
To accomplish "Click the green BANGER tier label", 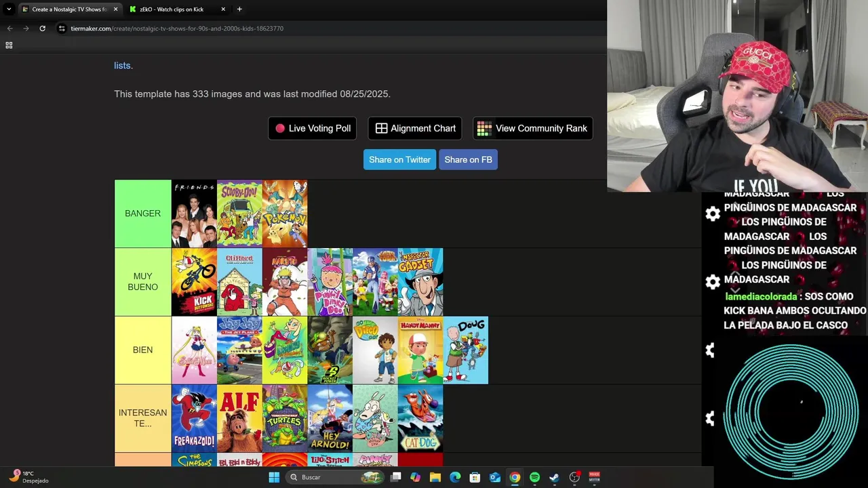I will point(142,213).
